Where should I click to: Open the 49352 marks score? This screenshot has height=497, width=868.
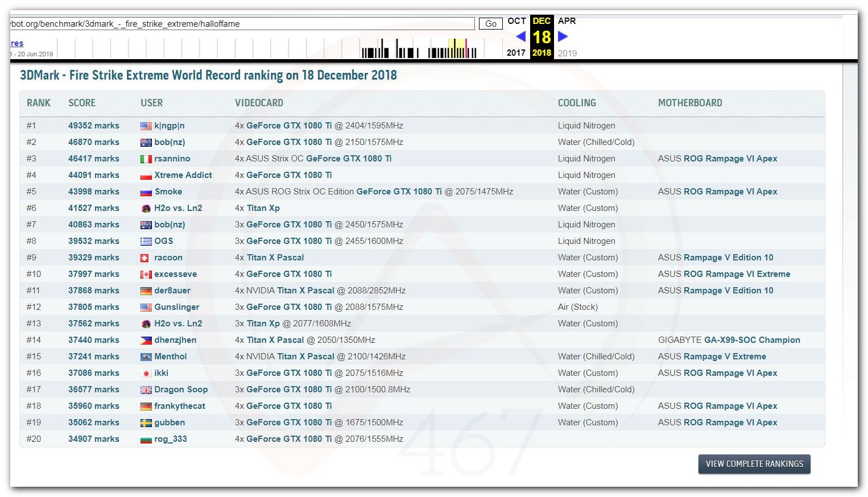[94, 126]
